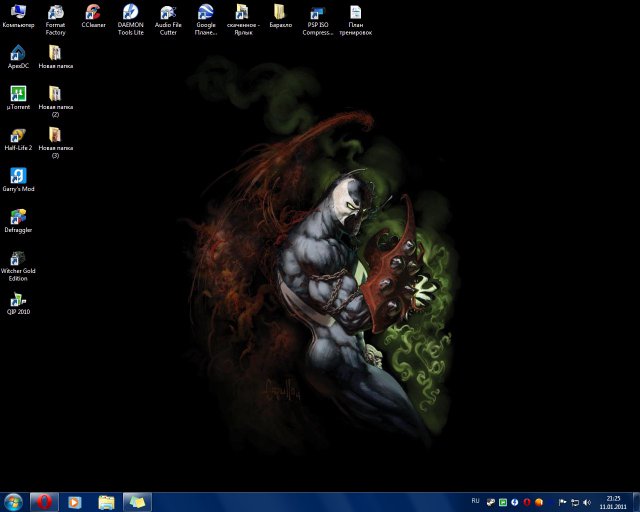Select the Компьютер desktop icon

pyautogui.click(x=18, y=13)
